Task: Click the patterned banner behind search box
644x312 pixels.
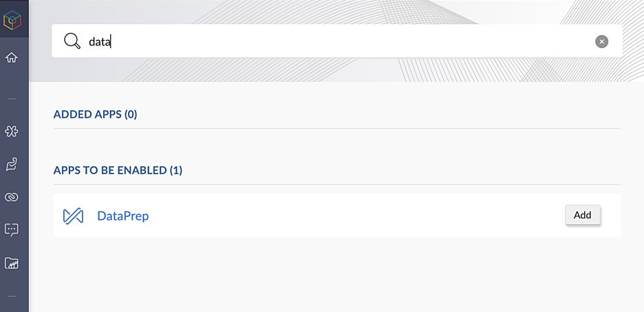Action: tap(336, 70)
